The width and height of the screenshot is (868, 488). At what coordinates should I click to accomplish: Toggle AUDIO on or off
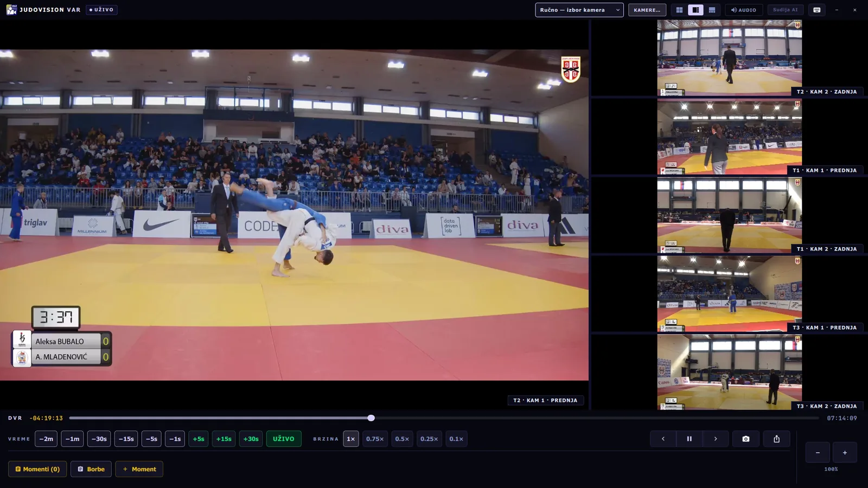pos(743,10)
